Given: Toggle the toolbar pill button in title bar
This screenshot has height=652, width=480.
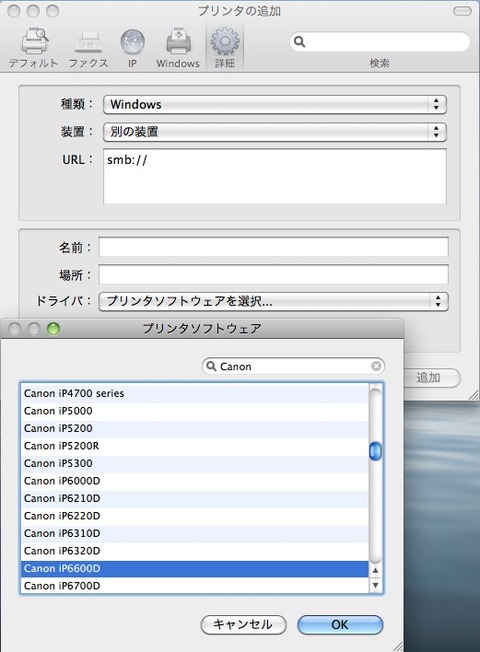Looking at the screenshot, I should pyautogui.click(x=462, y=11).
